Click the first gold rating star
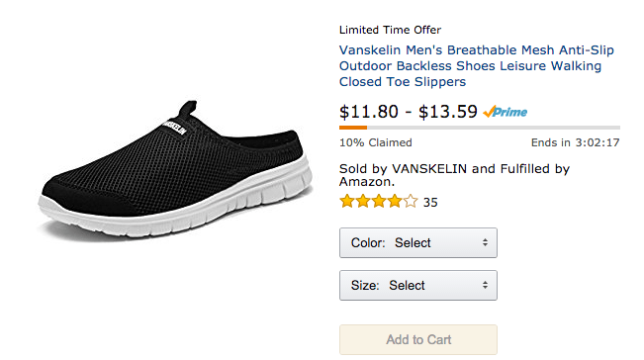The width and height of the screenshot is (644, 360). pyautogui.click(x=347, y=202)
